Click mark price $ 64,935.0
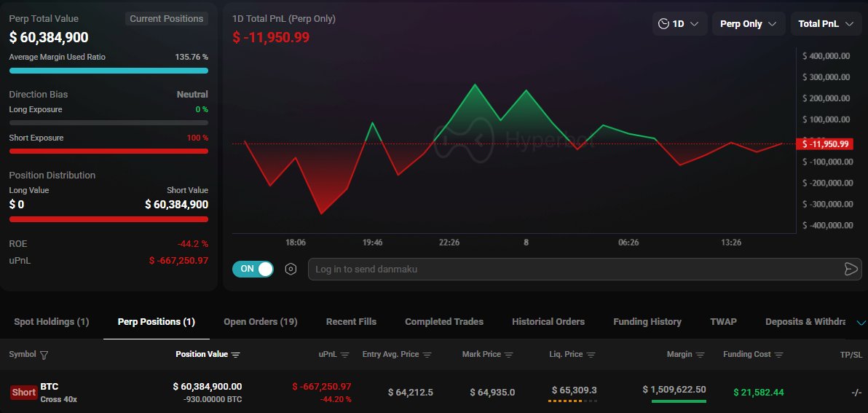Viewport: 868px width, 413px height. [x=493, y=393]
